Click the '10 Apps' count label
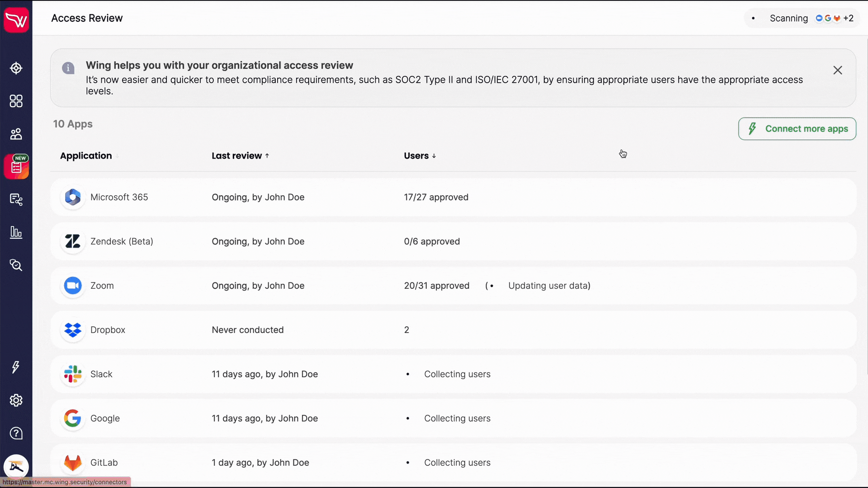 coord(73,124)
